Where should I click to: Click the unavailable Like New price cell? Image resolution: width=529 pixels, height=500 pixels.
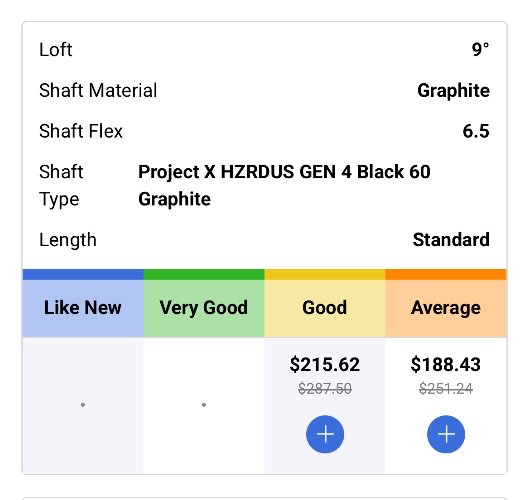click(x=83, y=405)
